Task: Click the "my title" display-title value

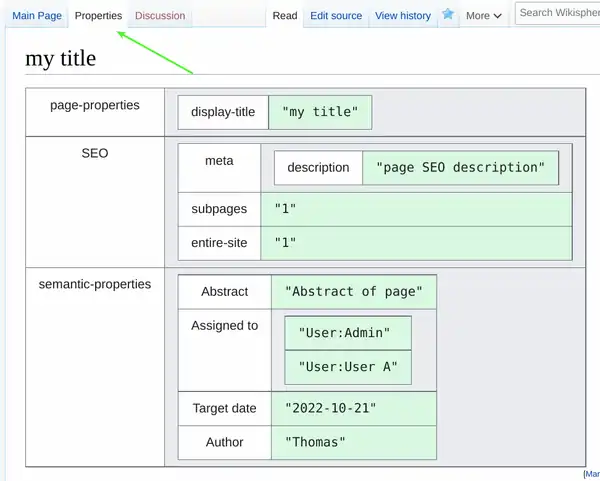Action: [x=319, y=112]
